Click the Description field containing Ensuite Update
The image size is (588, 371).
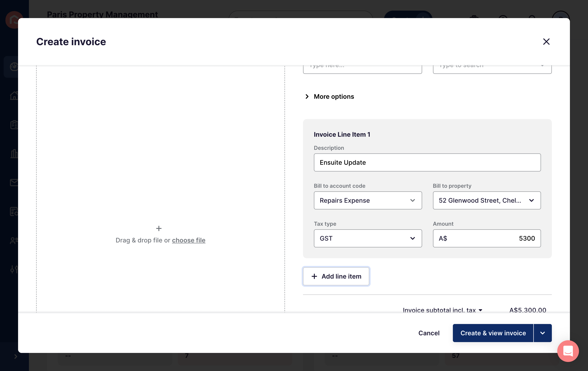pos(427,162)
